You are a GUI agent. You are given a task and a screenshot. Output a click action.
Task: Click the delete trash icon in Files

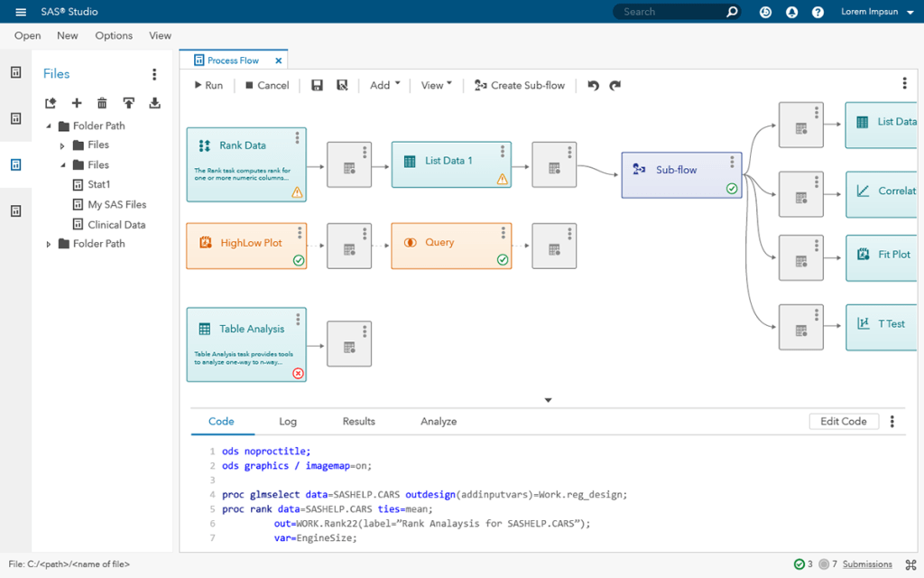click(102, 103)
